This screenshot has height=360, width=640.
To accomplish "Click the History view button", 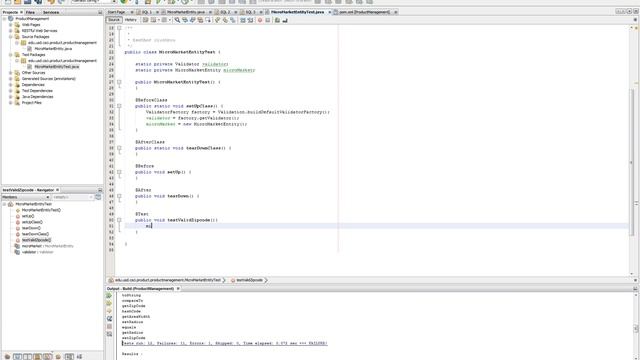I will click(x=131, y=20).
